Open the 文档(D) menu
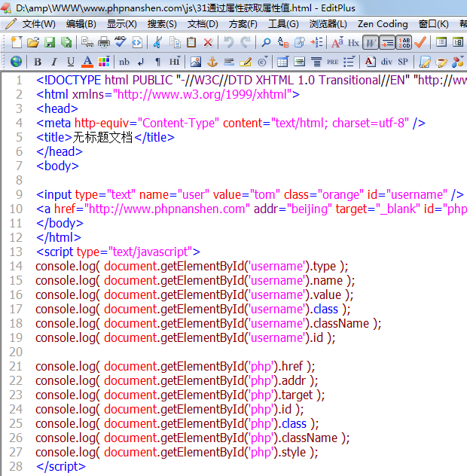 coord(203,23)
